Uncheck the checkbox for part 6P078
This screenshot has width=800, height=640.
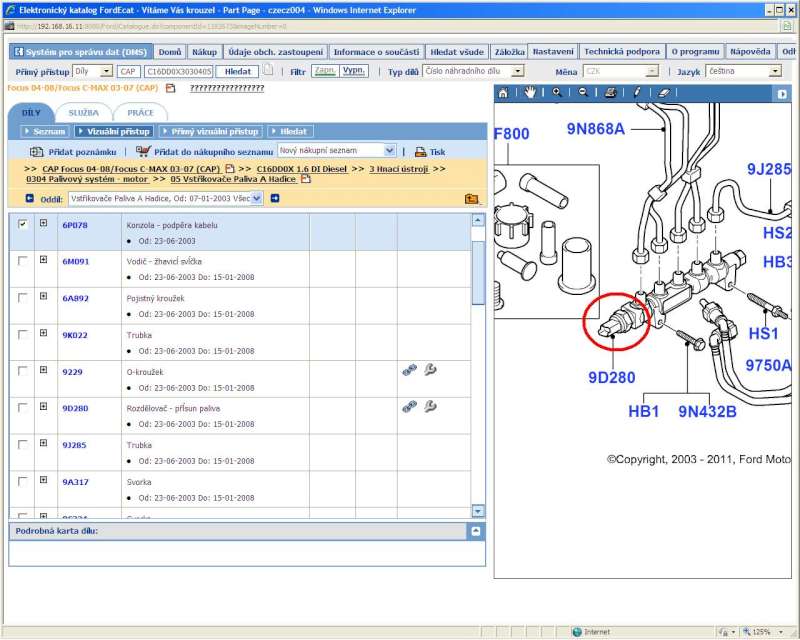click(x=23, y=225)
